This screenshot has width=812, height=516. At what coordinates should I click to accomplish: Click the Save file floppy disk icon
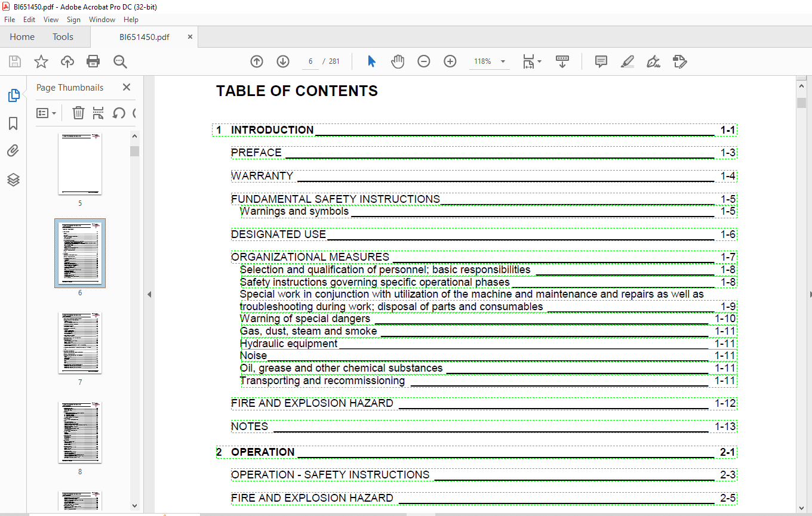click(15, 61)
